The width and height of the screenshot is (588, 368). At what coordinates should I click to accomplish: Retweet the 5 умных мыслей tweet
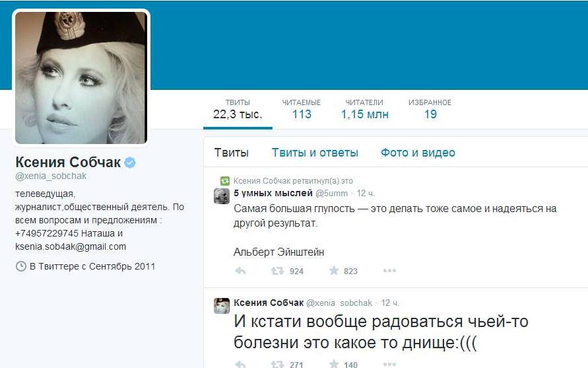coord(277,271)
